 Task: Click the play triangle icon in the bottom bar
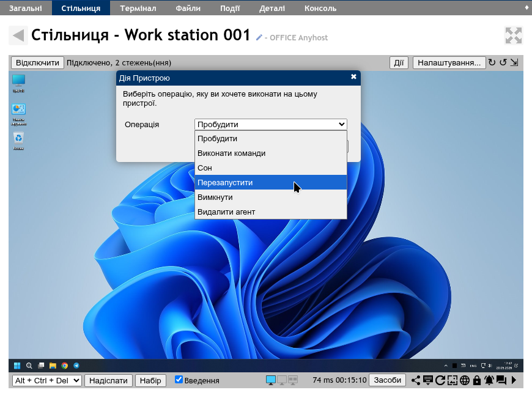coord(514,380)
